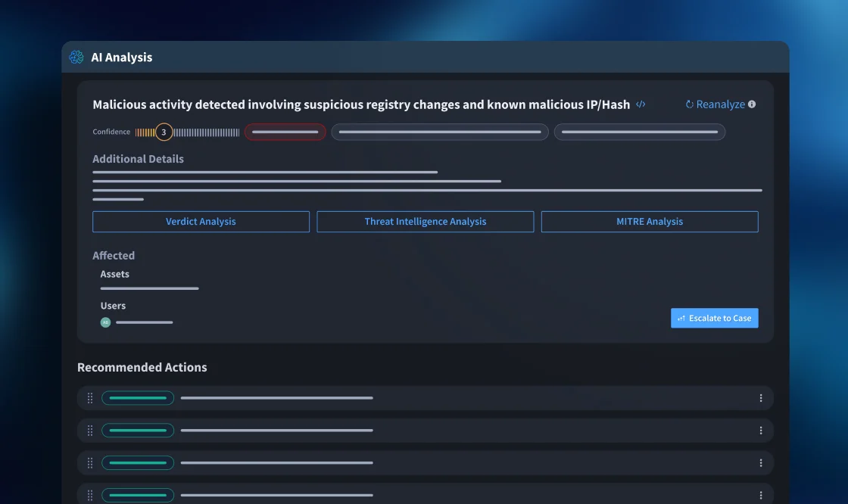Click the refresh icon next to Reanalyze
Screen dimensions: 848x504
pos(689,104)
